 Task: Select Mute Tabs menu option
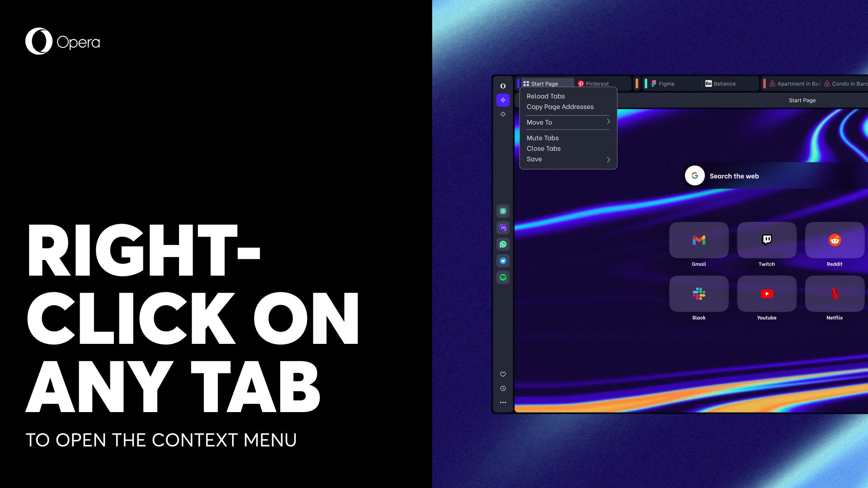[x=542, y=138]
